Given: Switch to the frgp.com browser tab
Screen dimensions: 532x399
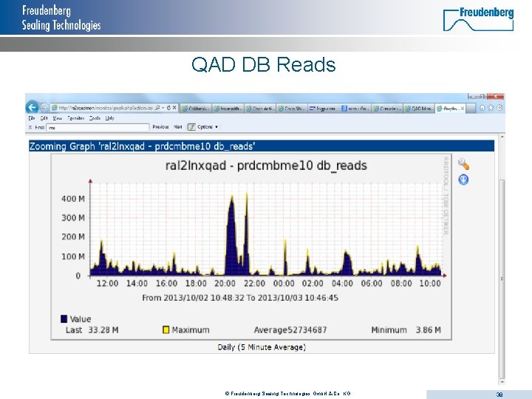Looking at the screenshot, I should [x=322, y=109].
